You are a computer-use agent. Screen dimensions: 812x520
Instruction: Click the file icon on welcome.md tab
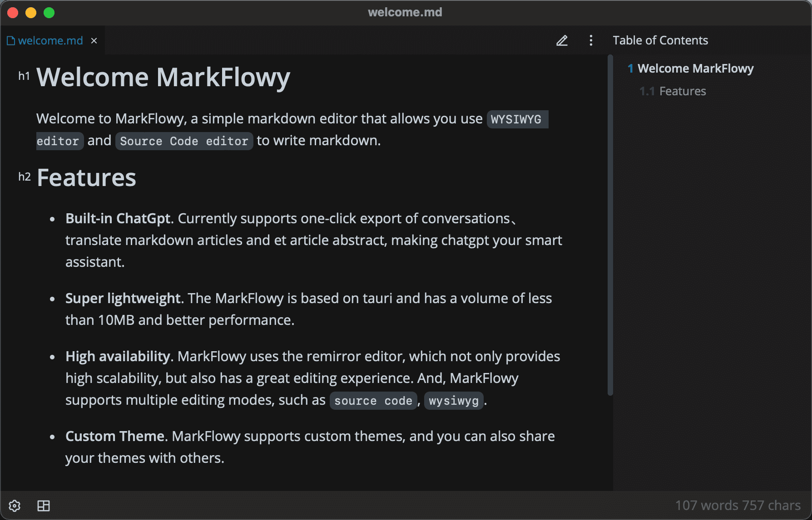11,41
